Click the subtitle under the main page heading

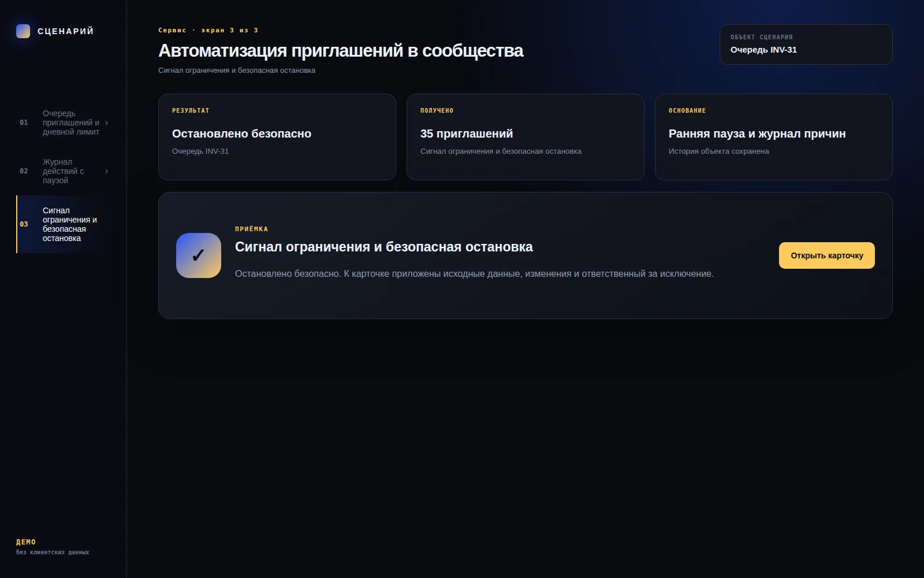[x=237, y=71]
